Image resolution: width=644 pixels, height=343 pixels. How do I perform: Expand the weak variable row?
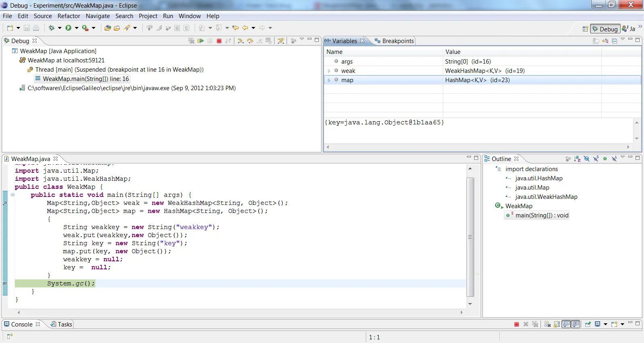point(329,71)
